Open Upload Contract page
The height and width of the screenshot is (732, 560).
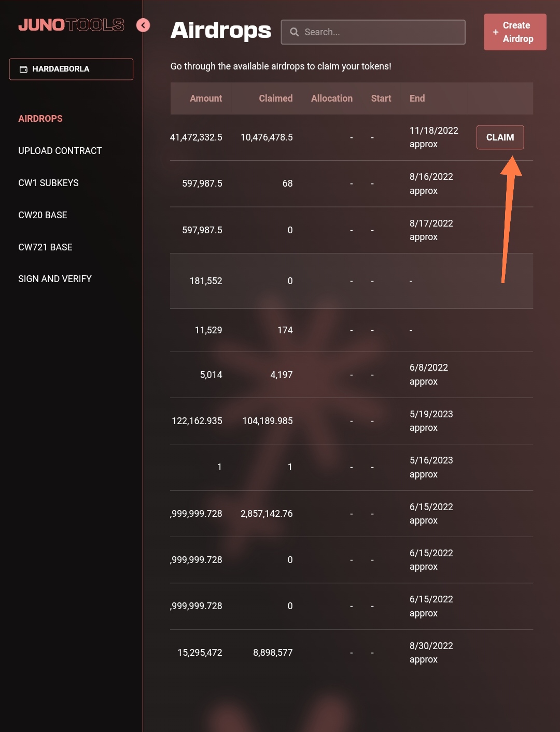pyautogui.click(x=60, y=151)
